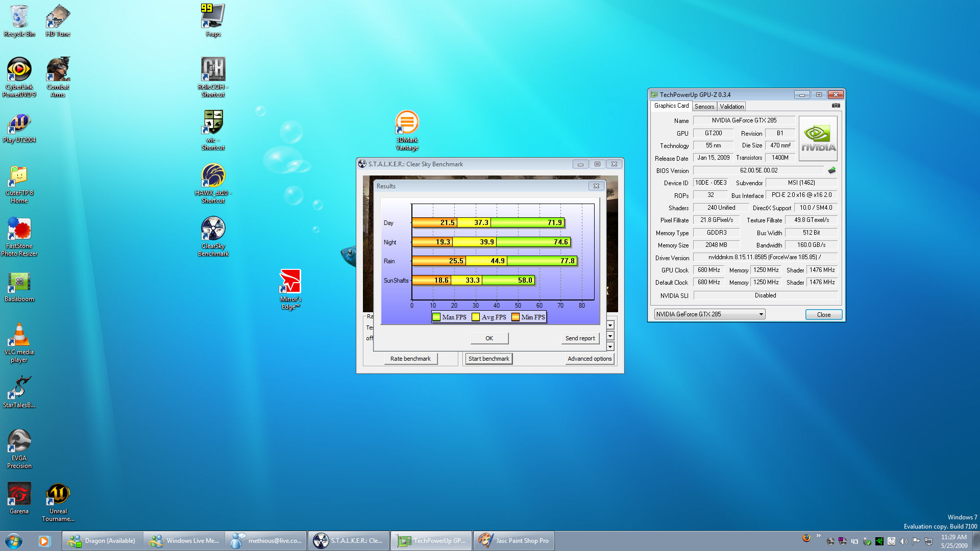
Task: Switch to Dragon (Available) taskbar item
Action: (x=102, y=541)
